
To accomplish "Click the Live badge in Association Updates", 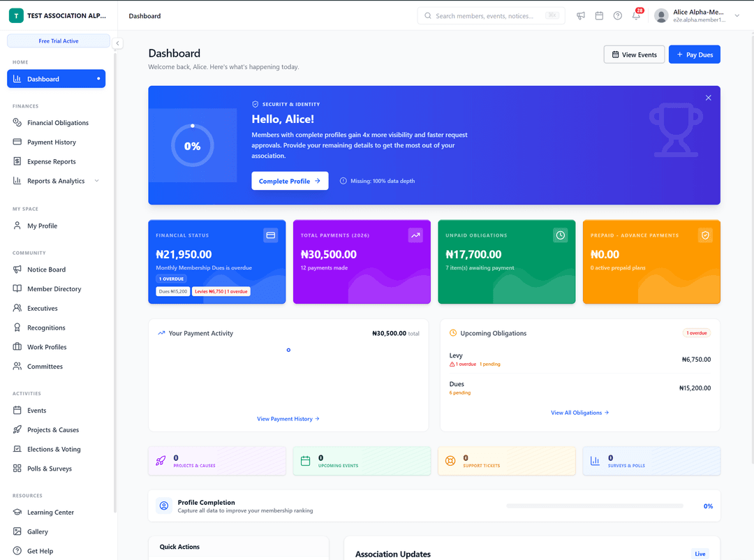I will coord(700,554).
